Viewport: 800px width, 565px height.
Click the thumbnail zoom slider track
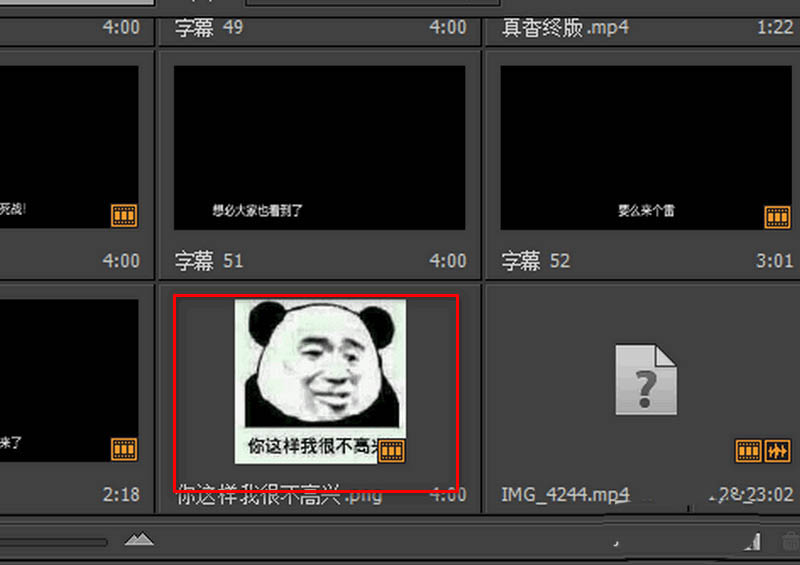[x=53, y=542]
